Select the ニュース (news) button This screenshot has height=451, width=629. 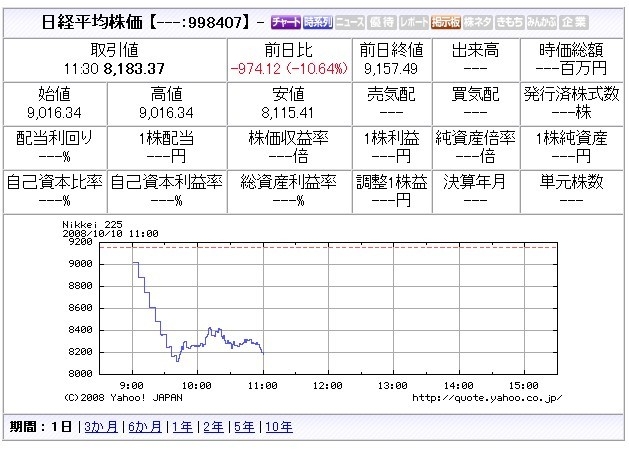pyautogui.click(x=350, y=22)
